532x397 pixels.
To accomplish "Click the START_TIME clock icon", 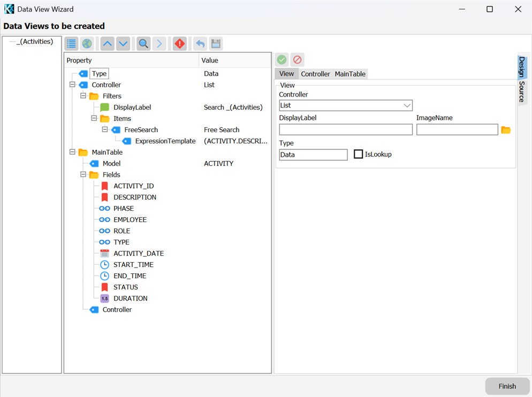I will 105,265.
